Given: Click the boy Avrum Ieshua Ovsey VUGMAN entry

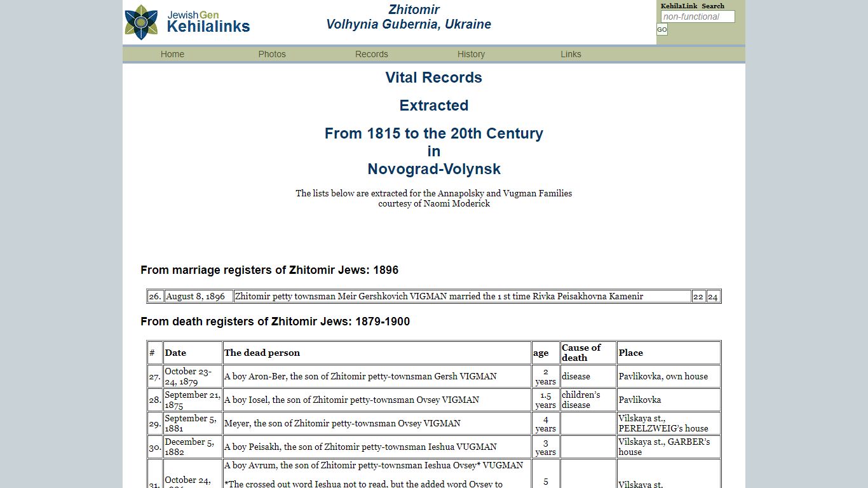Looking at the screenshot, I should [x=377, y=474].
